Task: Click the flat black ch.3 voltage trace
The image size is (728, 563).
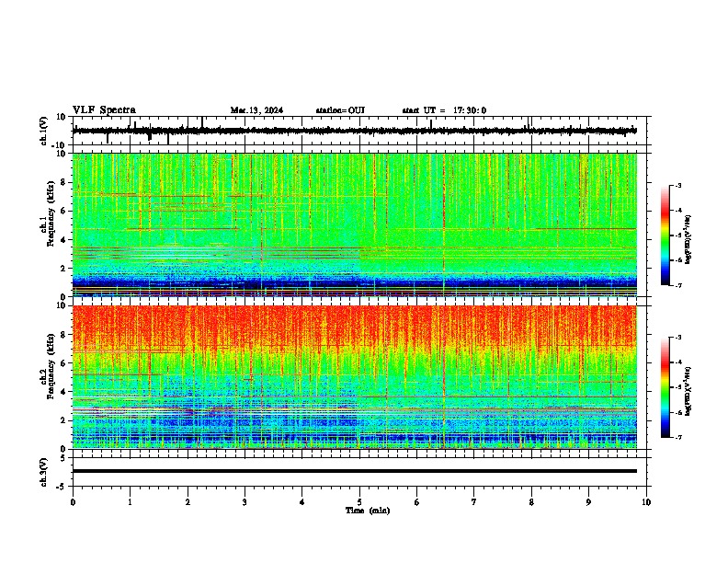Action: click(355, 471)
